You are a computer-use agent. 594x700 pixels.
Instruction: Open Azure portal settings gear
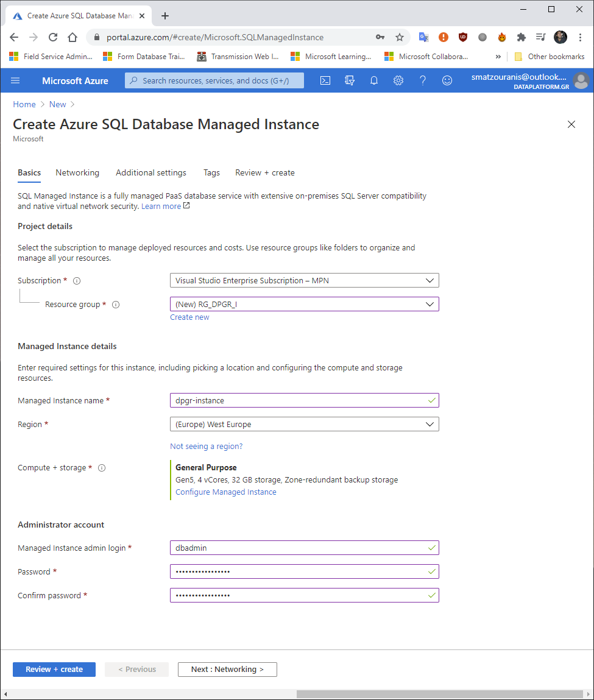[x=398, y=80]
